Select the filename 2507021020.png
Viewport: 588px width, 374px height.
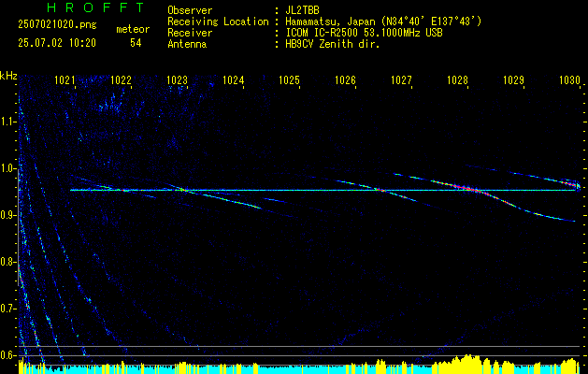pyautogui.click(x=57, y=25)
